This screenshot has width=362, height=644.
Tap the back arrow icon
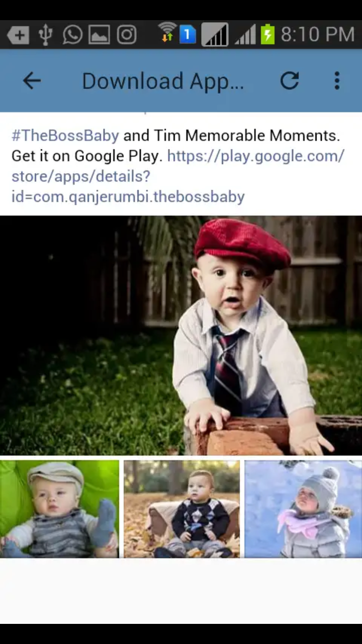32,80
